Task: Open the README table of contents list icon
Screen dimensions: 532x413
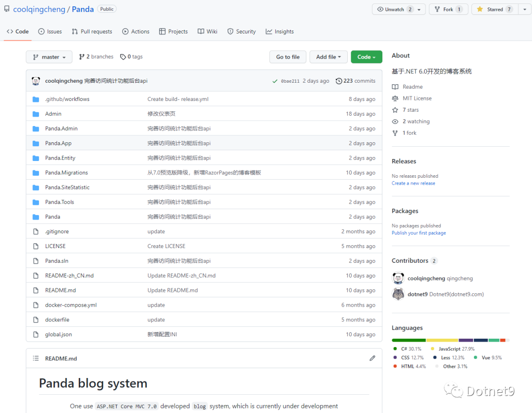Action: point(35,358)
